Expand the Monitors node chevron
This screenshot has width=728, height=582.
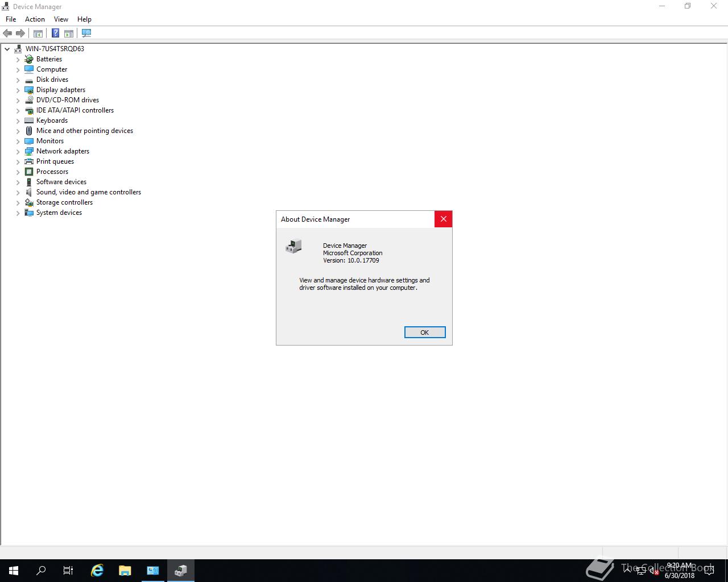[x=18, y=142]
